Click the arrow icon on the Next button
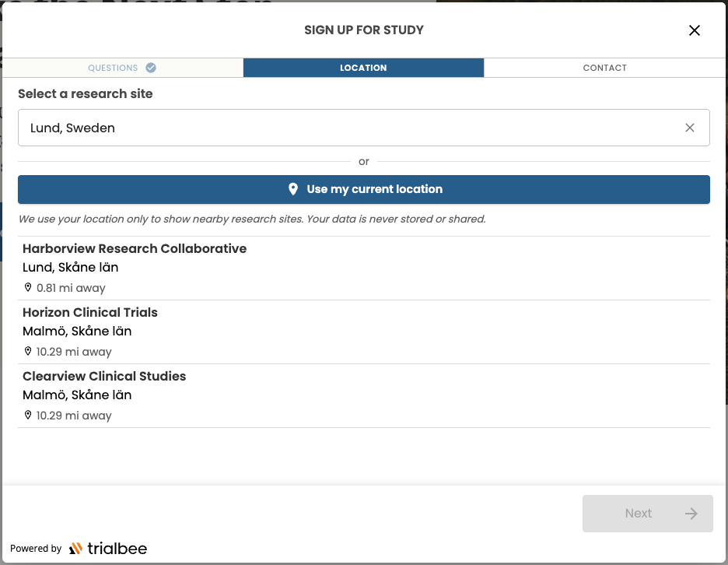 (x=691, y=513)
